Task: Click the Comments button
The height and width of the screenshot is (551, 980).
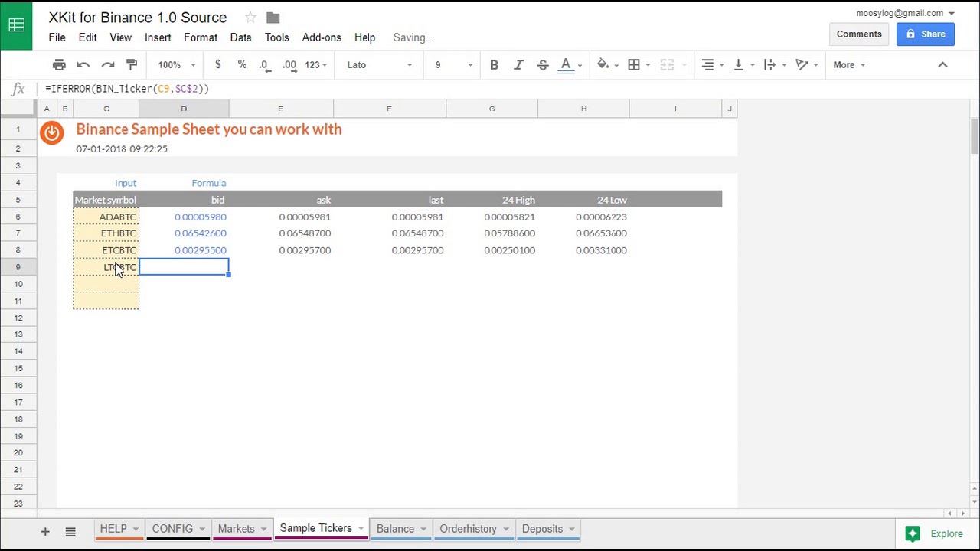Action: [859, 34]
